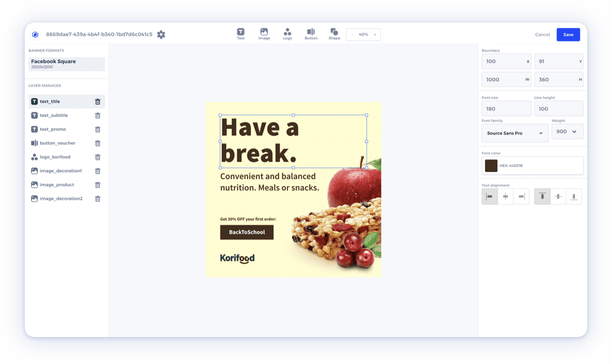This screenshot has height=364, width=612.
Task: Delete the image_product layer
Action: click(97, 185)
